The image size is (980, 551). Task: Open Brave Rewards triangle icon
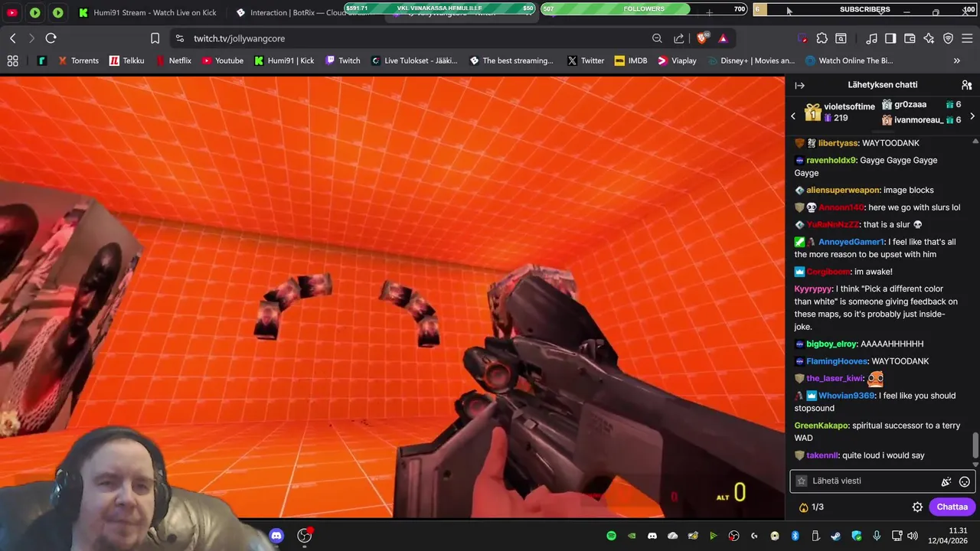tap(723, 38)
